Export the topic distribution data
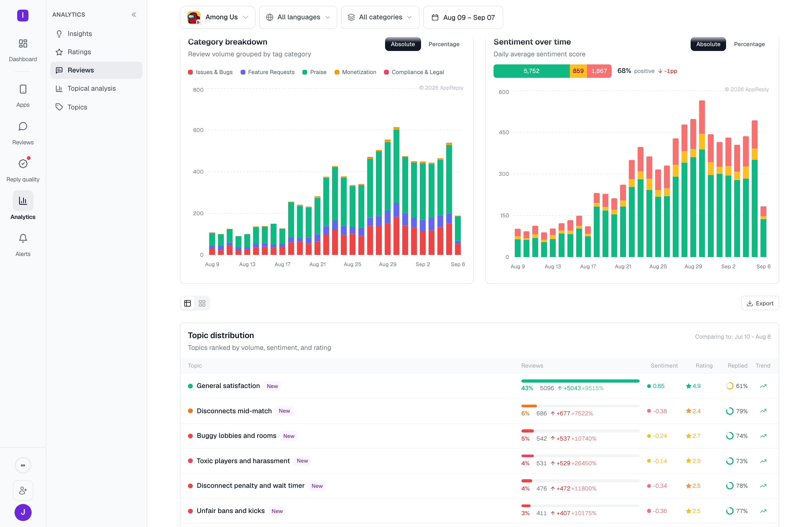812x527 pixels. (x=760, y=303)
